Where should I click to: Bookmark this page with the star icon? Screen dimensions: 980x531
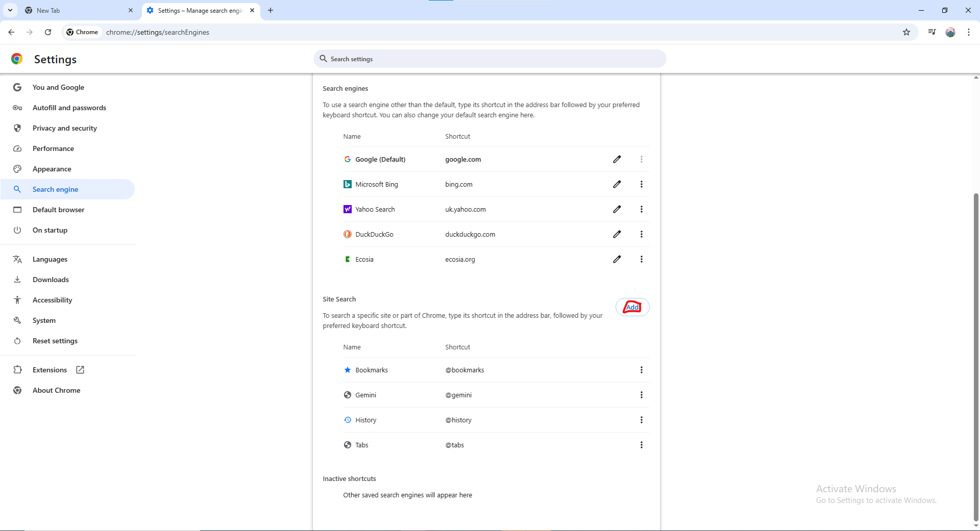(x=906, y=32)
